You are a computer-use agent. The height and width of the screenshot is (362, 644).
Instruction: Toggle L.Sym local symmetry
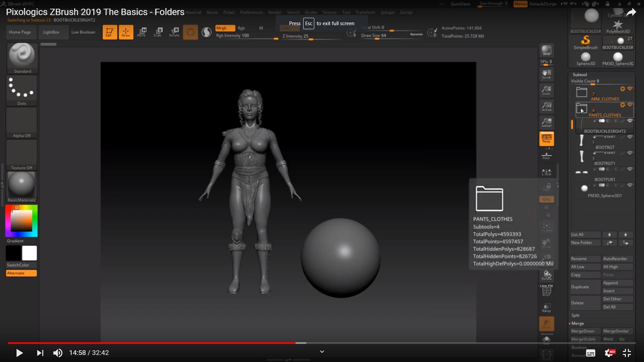pyautogui.click(x=546, y=172)
